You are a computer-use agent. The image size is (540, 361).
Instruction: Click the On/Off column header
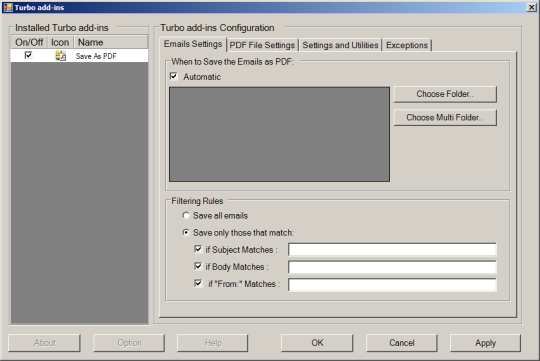tap(29, 42)
